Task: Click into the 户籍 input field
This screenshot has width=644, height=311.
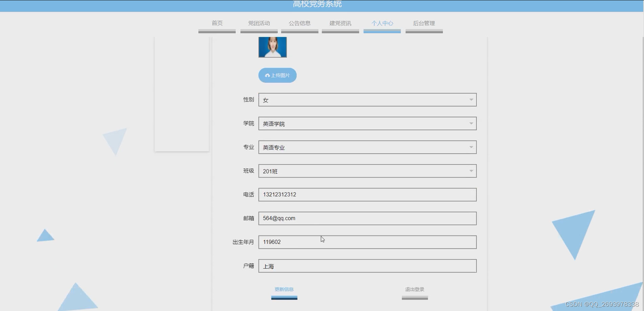Action: tap(368, 266)
